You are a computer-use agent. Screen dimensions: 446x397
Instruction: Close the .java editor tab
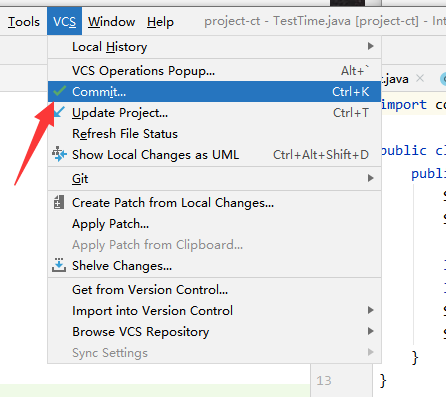(x=420, y=79)
